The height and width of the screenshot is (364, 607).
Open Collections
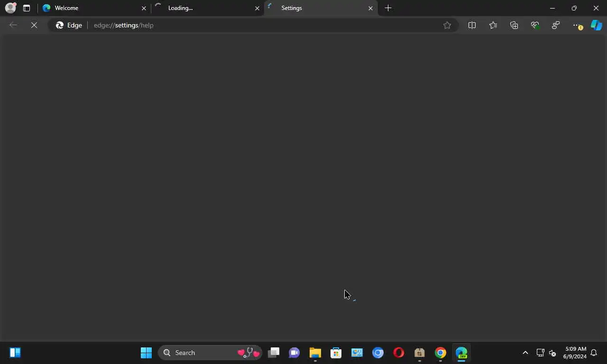point(514,25)
